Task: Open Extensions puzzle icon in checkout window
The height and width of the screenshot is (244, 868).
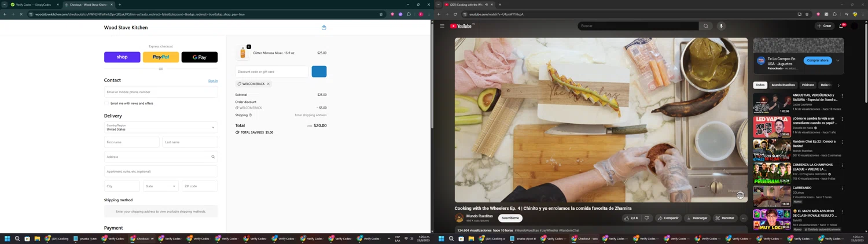Action: (x=409, y=14)
